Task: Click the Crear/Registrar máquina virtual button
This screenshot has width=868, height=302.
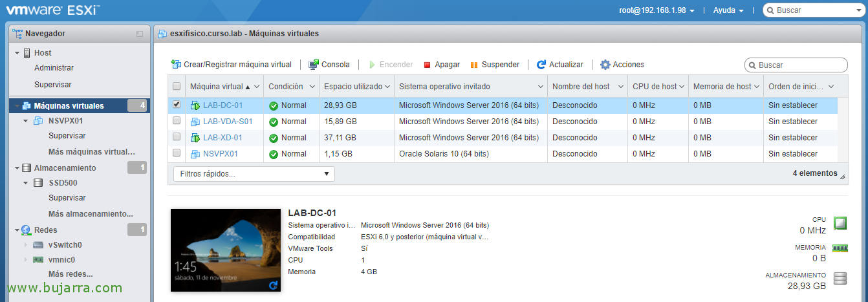Action: click(x=231, y=65)
